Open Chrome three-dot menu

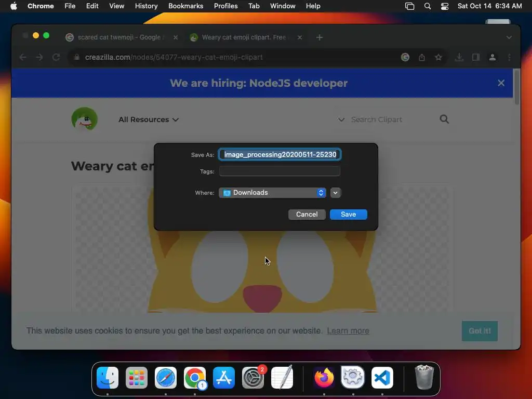click(509, 57)
